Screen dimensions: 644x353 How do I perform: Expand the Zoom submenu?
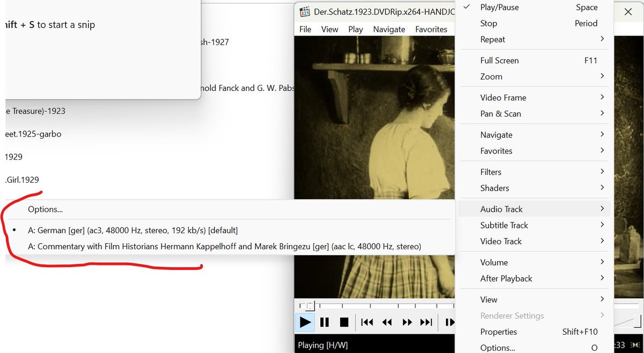[x=534, y=76]
